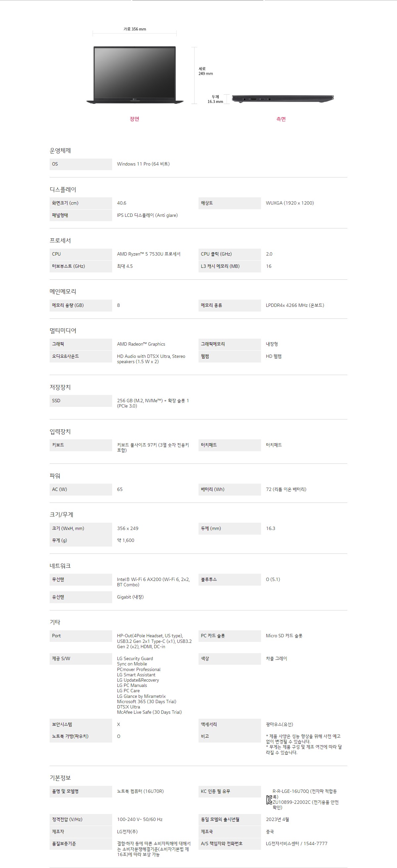Click the KC certification mark icon
This screenshot has height=868, width=397.
click(269, 799)
